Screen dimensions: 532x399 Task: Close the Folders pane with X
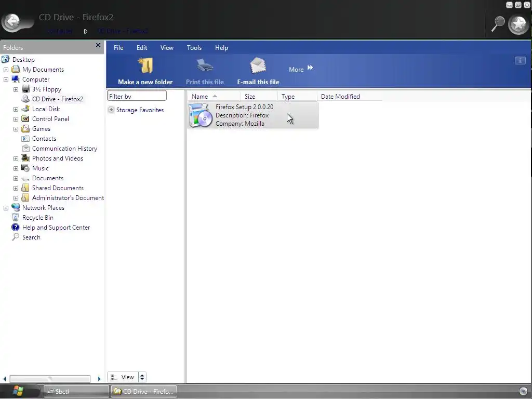[98, 45]
